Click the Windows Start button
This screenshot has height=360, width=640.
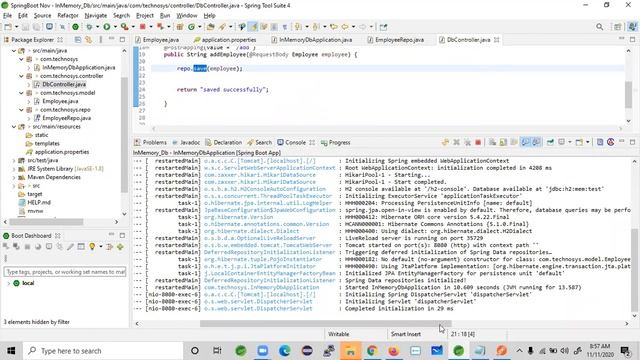pos(11,351)
